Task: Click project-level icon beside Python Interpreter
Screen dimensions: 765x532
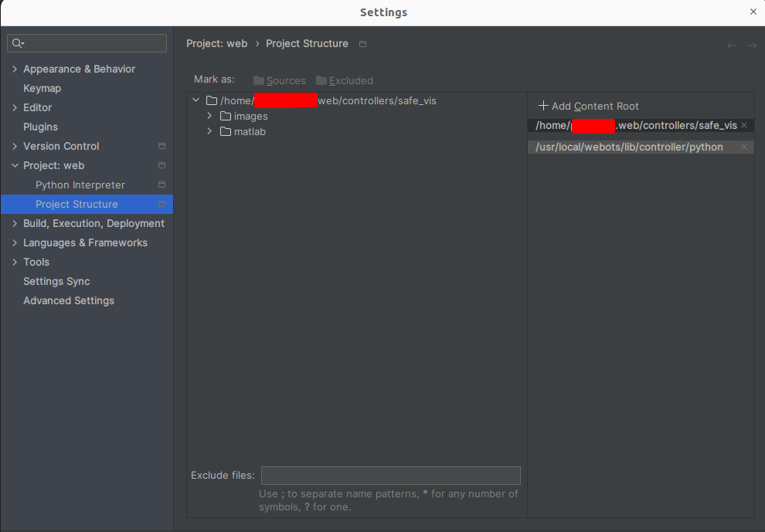Action: click(x=162, y=185)
